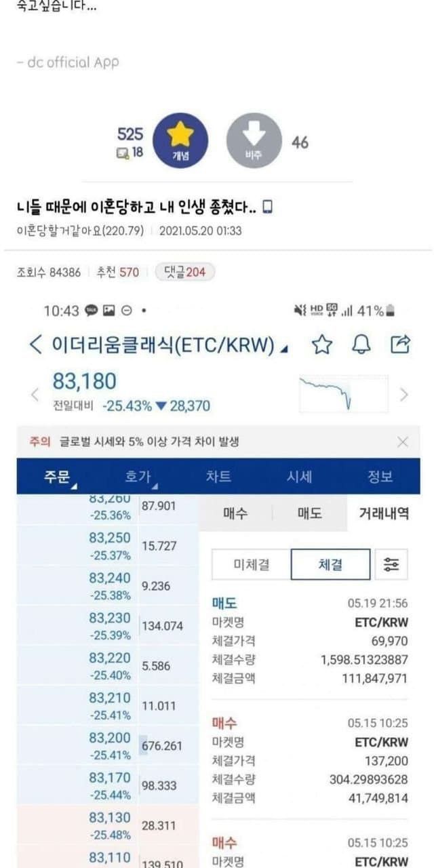Screen dimensions: 434x868
Task: Tap the favorite star outline icon
Action: point(322,345)
